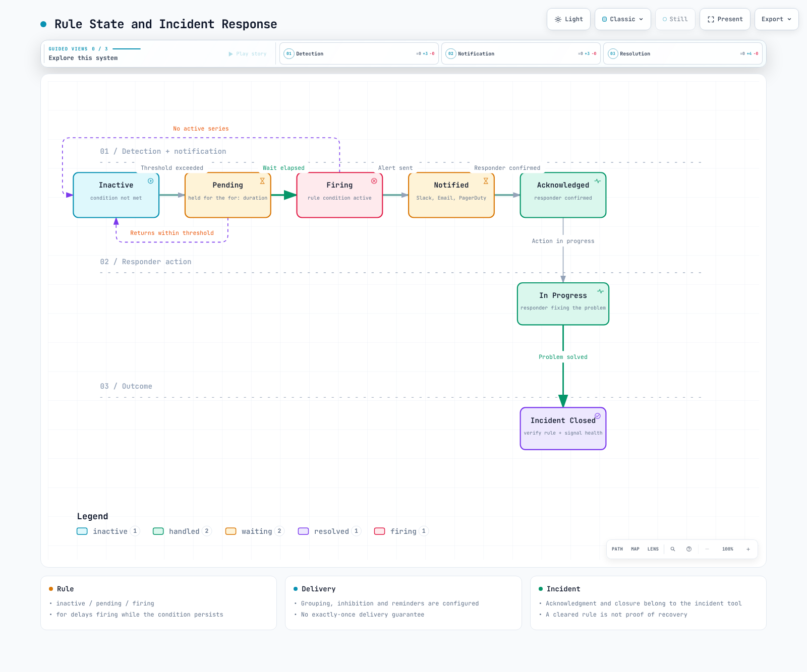Zoom out with the minus icon
The width and height of the screenshot is (807, 672).
pos(707,549)
